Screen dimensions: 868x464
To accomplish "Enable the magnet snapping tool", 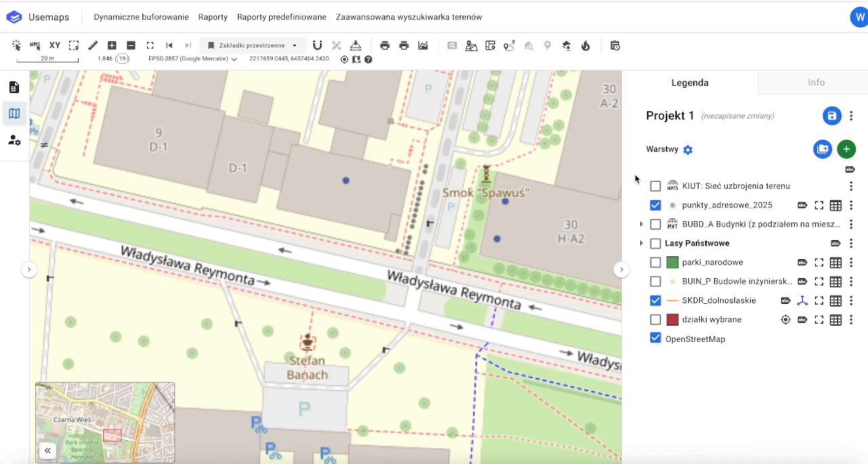I will coord(317,45).
